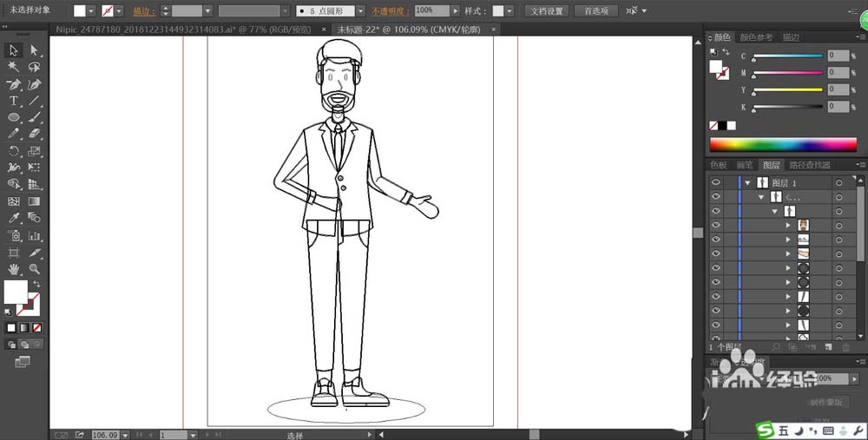The height and width of the screenshot is (440, 868).
Task: Open the zoom level dropdown at bottom
Action: point(125,435)
